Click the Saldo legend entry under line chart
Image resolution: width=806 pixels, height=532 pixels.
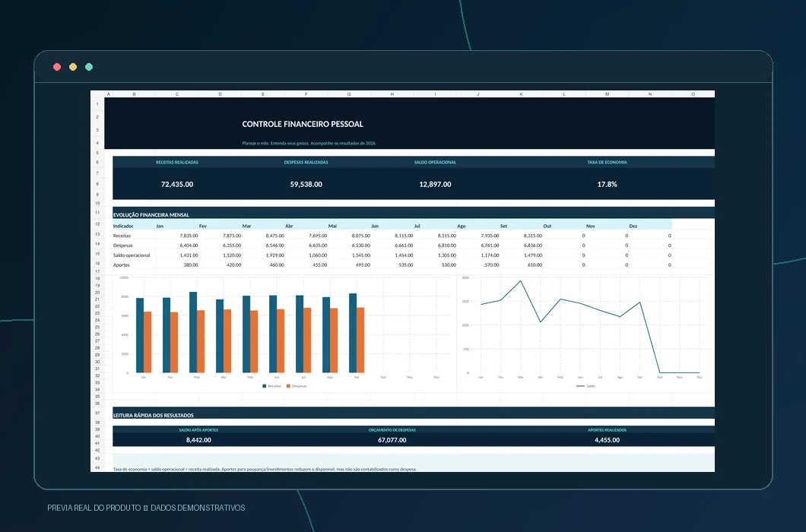[585, 386]
